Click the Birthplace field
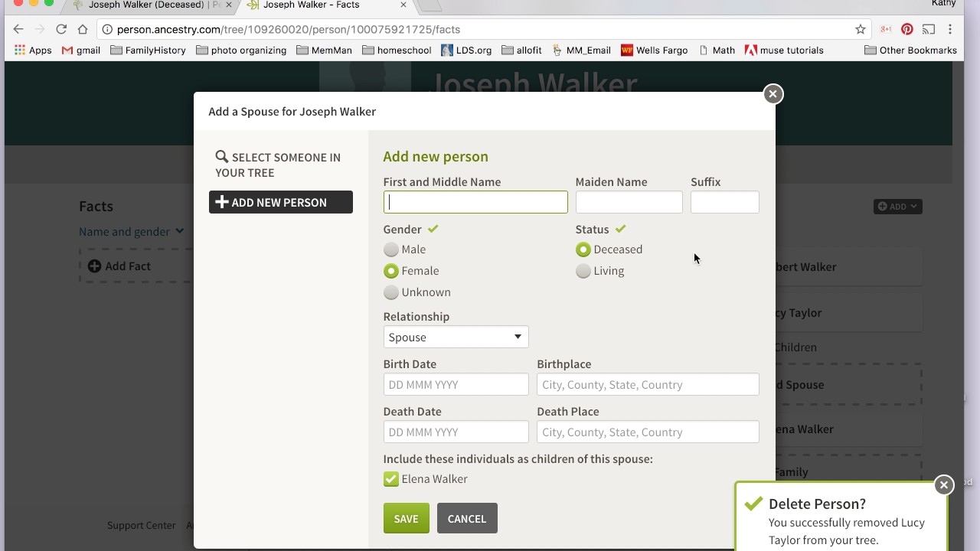 tap(648, 384)
